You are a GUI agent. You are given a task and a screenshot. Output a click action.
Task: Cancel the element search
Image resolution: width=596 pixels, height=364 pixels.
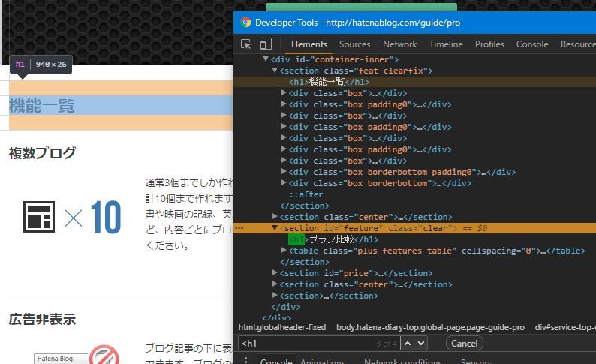tap(464, 344)
